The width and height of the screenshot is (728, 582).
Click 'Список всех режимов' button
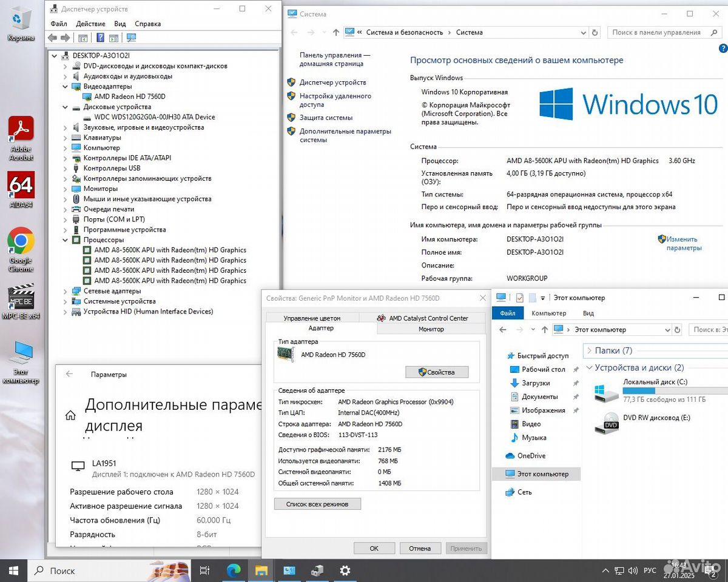pos(317,504)
